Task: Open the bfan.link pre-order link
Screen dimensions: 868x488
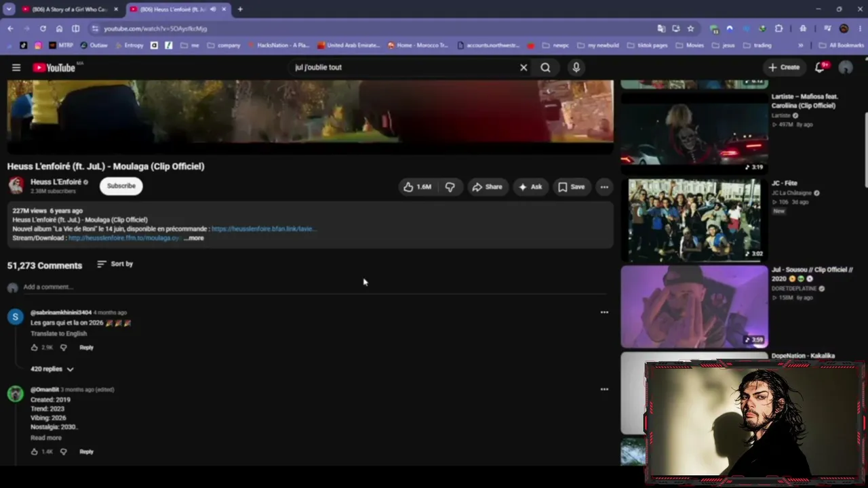Action: [264, 229]
